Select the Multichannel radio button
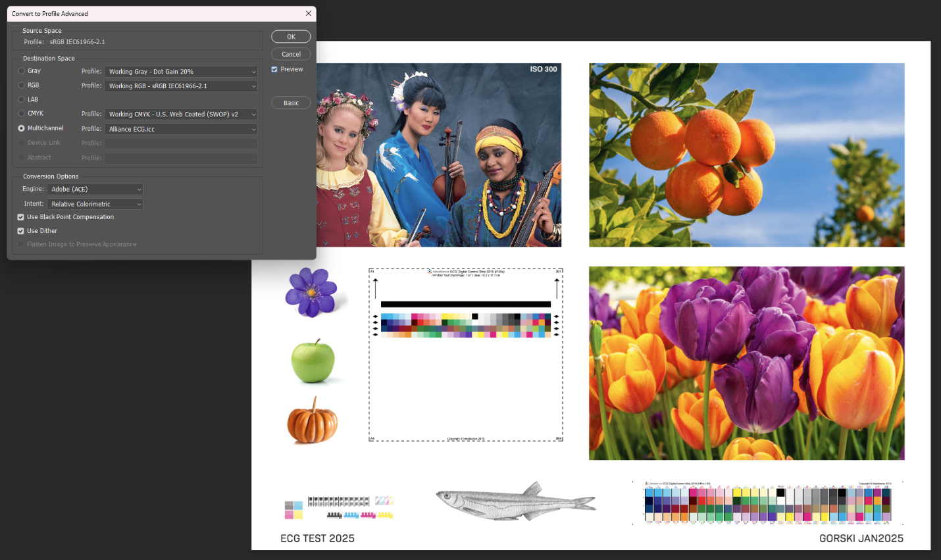The height and width of the screenshot is (560, 941). pos(21,128)
